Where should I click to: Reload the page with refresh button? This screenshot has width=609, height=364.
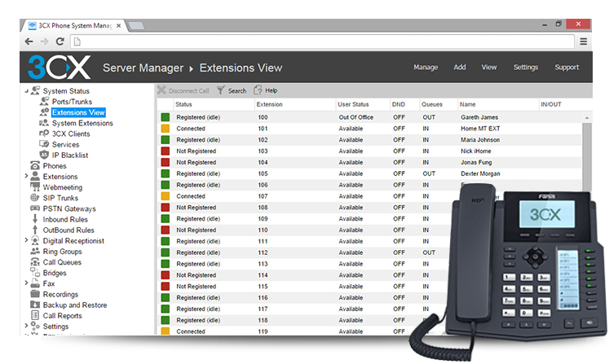click(x=60, y=42)
